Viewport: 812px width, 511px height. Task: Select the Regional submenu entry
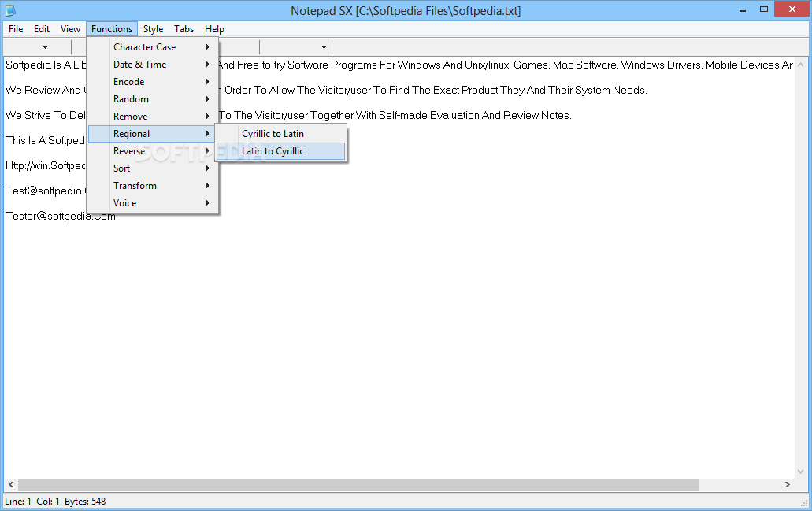point(153,134)
